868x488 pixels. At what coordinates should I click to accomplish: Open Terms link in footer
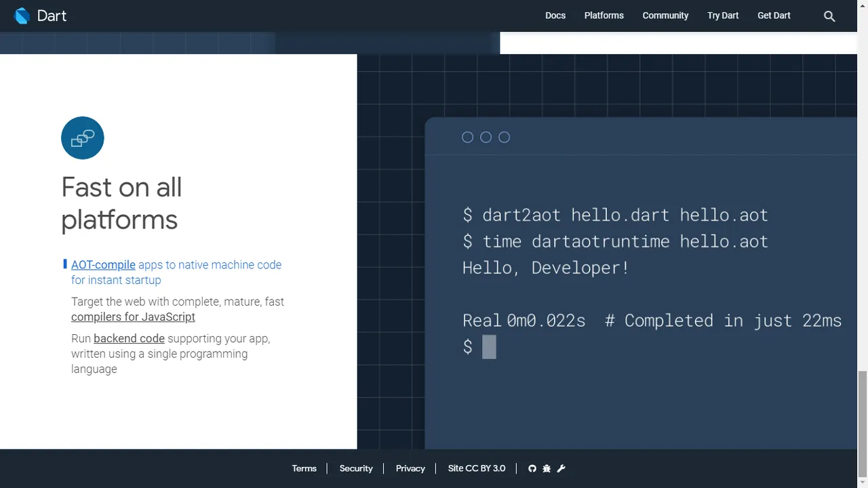click(x=304, y=468)
